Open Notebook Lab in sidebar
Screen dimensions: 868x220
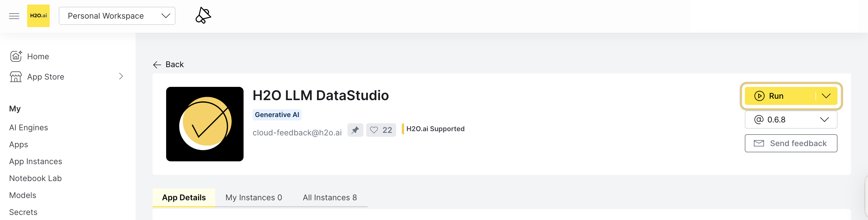tap(35, 178)
